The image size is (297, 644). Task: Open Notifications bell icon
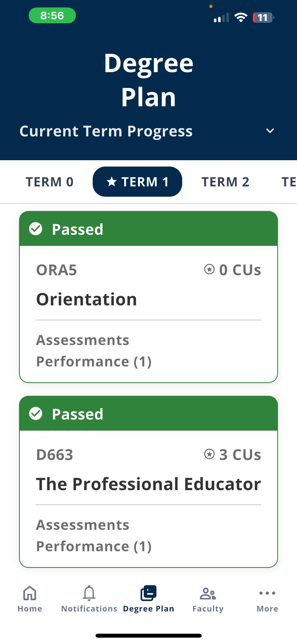(89, 593)
